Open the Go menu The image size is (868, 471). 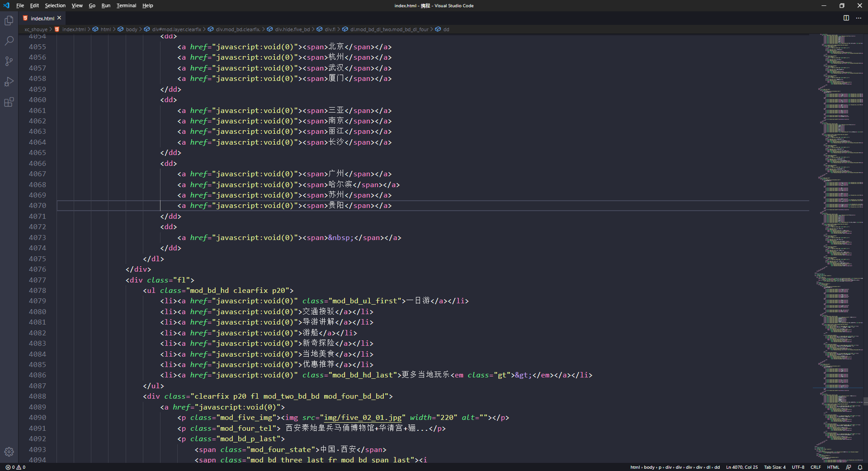click(x=92, y=5)
